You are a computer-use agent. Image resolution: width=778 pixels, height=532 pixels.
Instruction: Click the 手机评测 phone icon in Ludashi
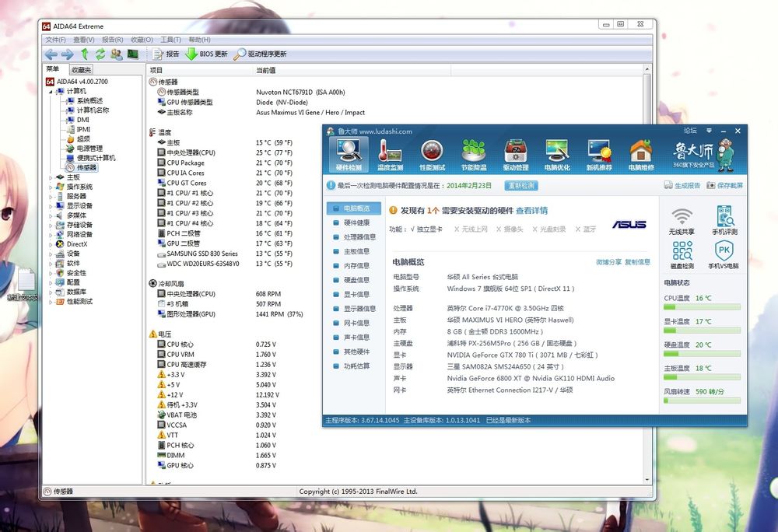pos(724,221)
